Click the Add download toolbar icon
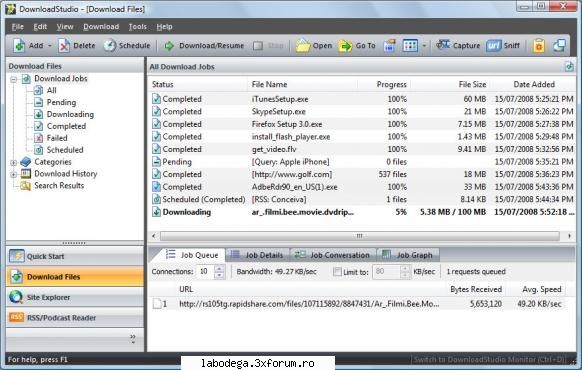 [x=19, y=46]
